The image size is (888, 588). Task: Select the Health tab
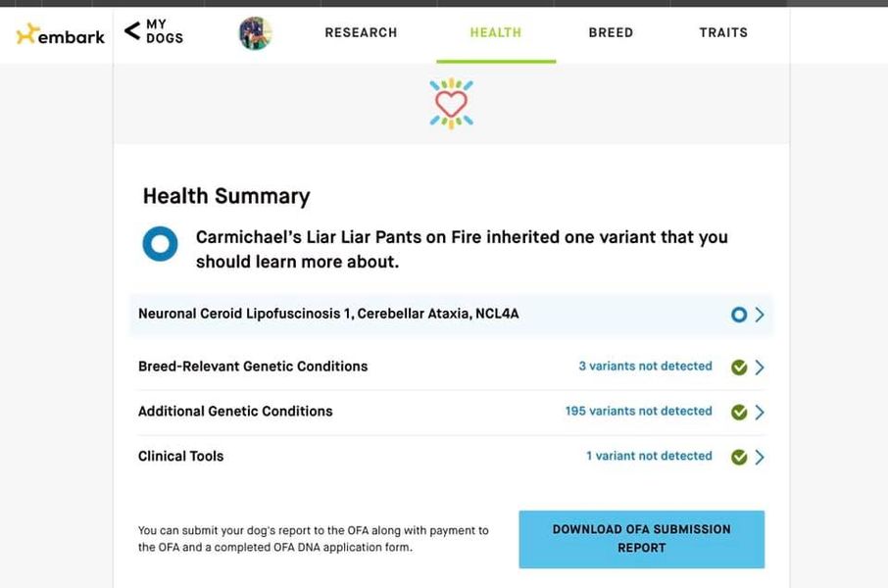click(x=496, y=32)
